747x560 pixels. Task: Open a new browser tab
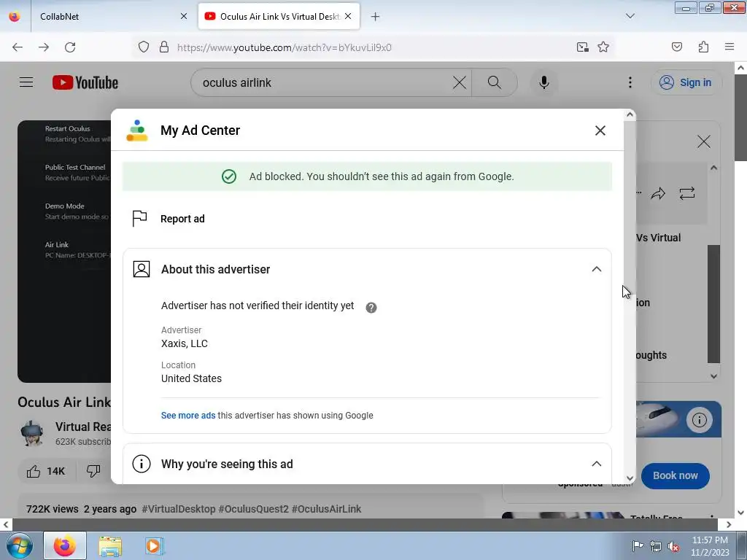376,17
